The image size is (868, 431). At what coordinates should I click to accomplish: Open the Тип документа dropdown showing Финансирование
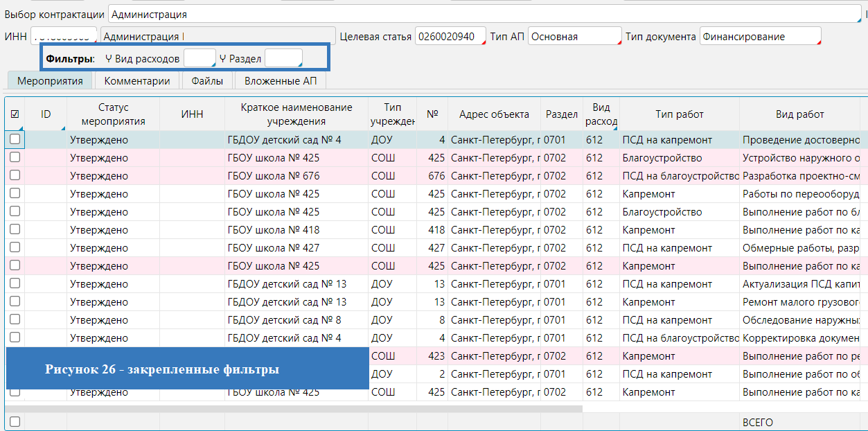tap(760, 36)
